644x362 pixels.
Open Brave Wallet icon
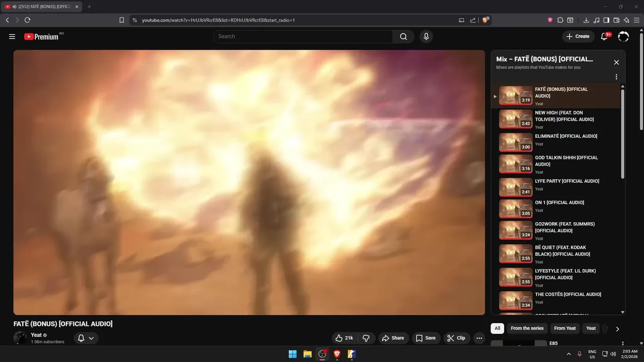616,20
